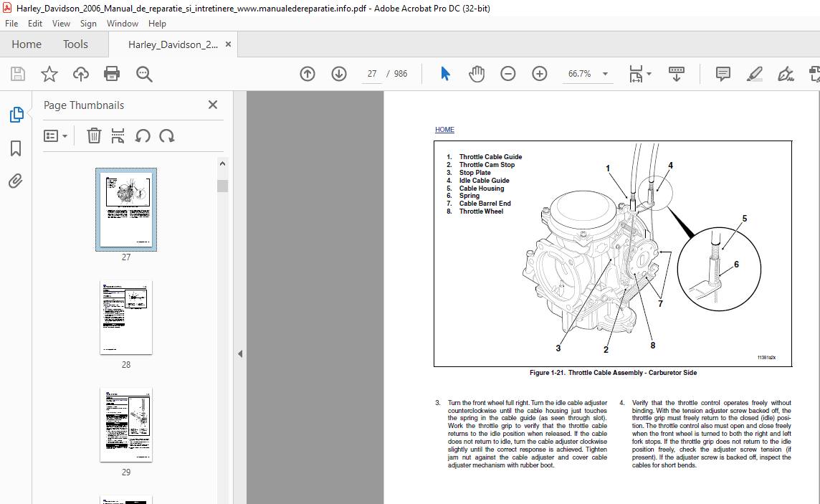The image size is (820, 504).
Task: Open the zoom percentage dropdown
Action: (605, 74)
